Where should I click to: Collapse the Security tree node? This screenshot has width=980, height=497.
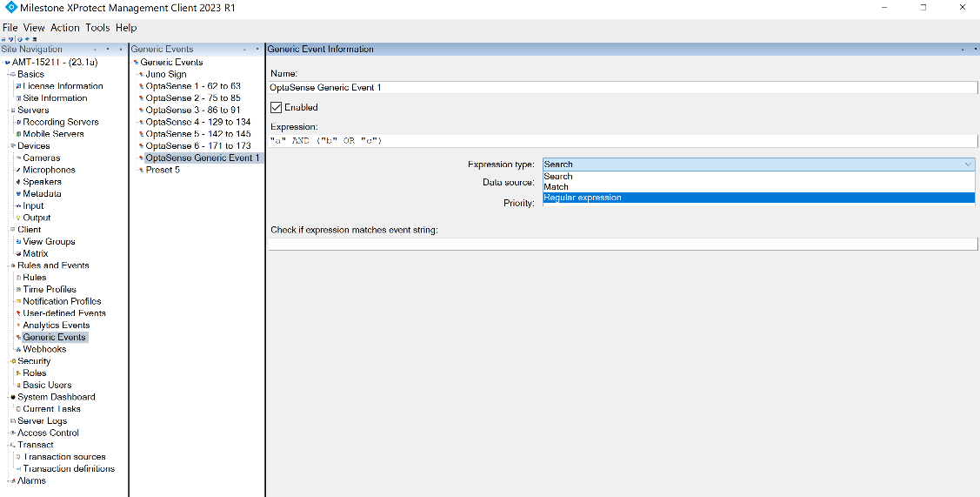pyautogui.click(x=8, y=361)
